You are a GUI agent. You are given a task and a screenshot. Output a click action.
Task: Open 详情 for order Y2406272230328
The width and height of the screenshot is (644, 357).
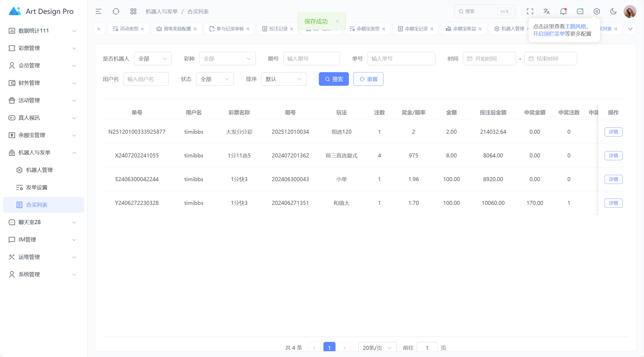point(613,203)
